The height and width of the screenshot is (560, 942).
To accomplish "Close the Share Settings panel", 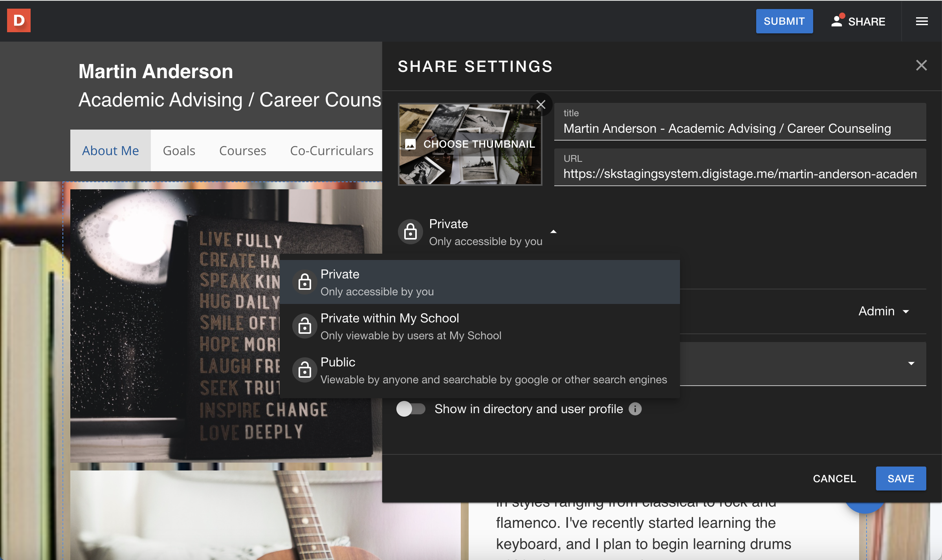I will (921, 65).
